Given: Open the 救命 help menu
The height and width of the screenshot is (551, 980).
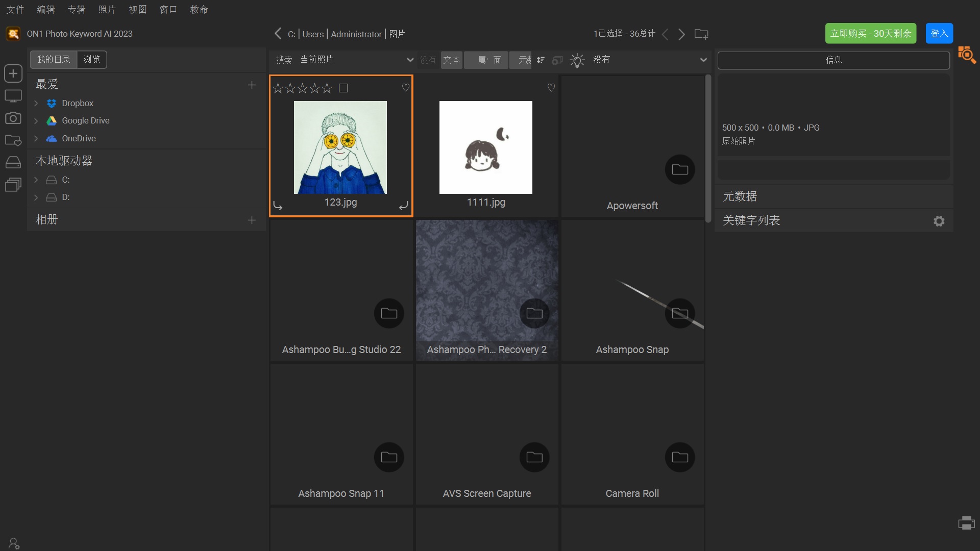Looking at the screenshot, I should 199,10.
